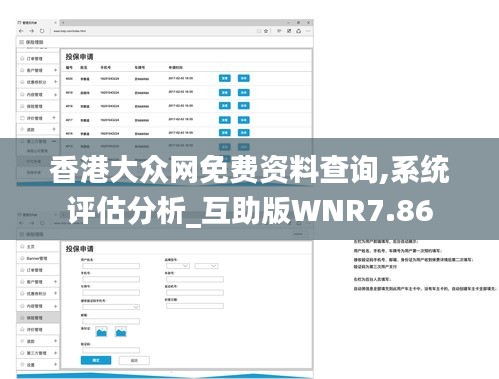Click the first blue button in the third table row
The height and width of the screenshot is (379, 499).
(225, 106)
